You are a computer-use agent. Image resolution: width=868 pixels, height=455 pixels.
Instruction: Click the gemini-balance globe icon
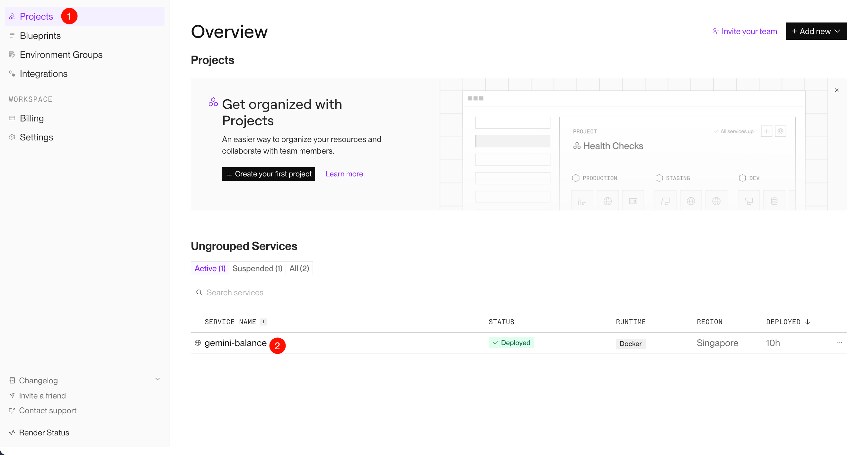coord(198,343)
